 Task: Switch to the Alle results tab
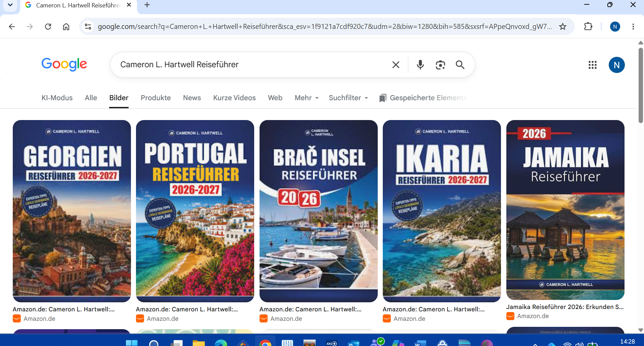click(91, 98)
